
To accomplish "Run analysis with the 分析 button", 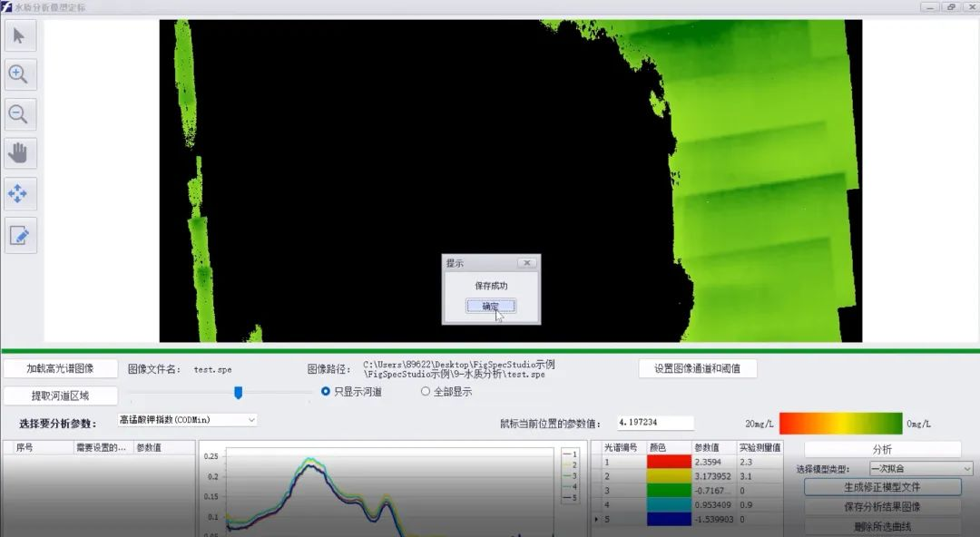I will (x=880, y=448).
